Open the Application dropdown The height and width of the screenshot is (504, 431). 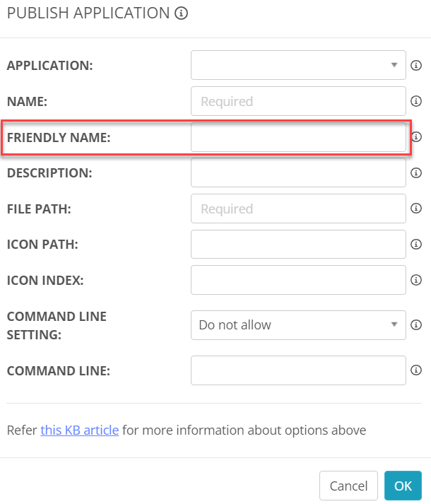(x=298, y=65)
